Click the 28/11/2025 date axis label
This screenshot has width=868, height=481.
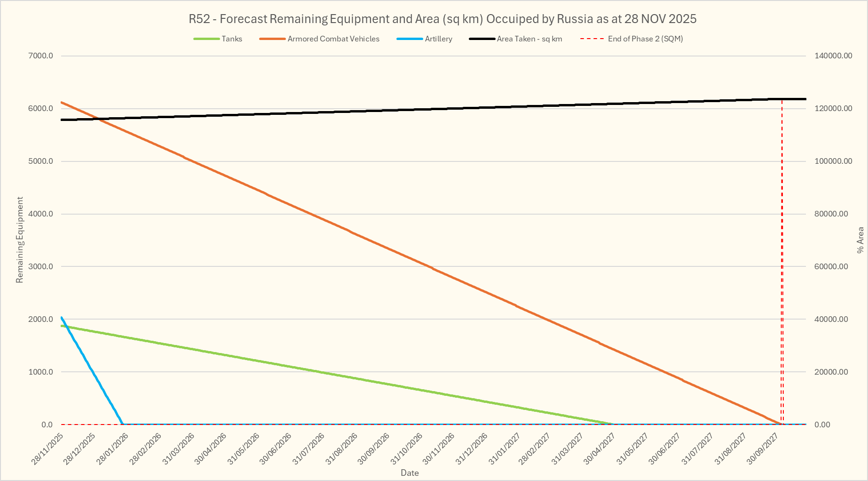click(x=47, y=449)
